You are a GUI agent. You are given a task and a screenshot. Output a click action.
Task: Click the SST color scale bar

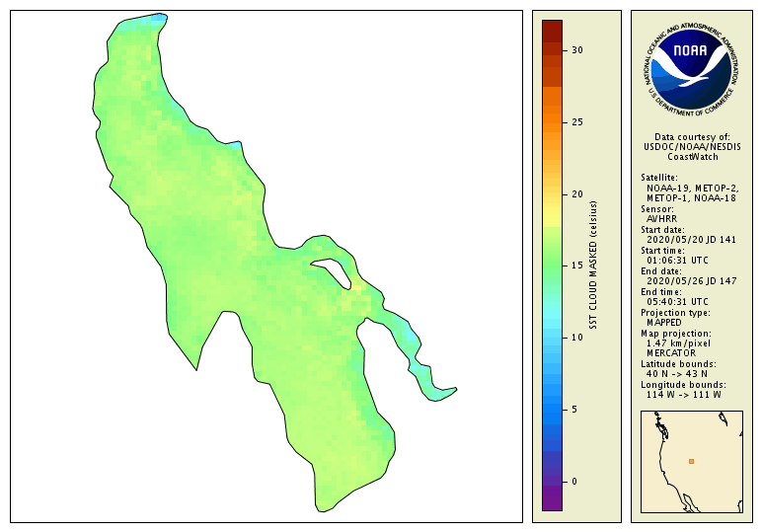tap(552, 266)
